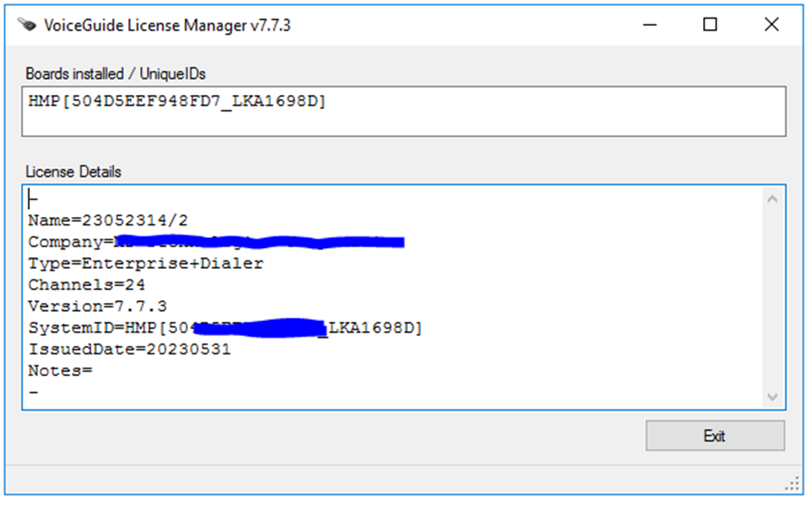812x510 pixels.
Task: Click the Company= line
Action: pos(216,242)
